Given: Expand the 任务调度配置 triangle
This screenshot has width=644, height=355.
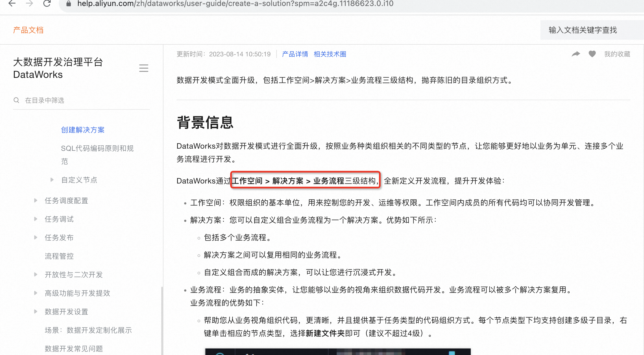Looking at the screenshot, I should click(35, 200).
